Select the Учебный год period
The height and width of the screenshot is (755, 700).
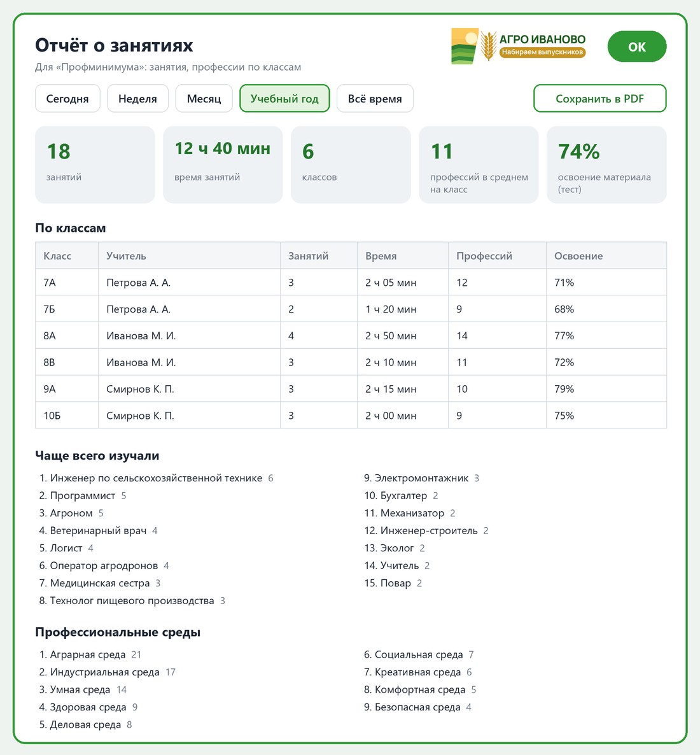pos(284,99)
